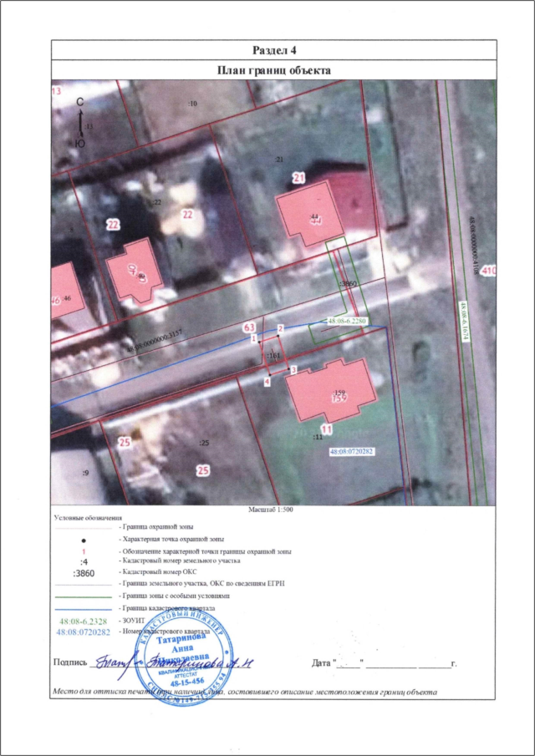This screenshot has height=756, width=535.
Task: Click the green line legend sample
Action: pyautogui.click(x=83, y=596)
